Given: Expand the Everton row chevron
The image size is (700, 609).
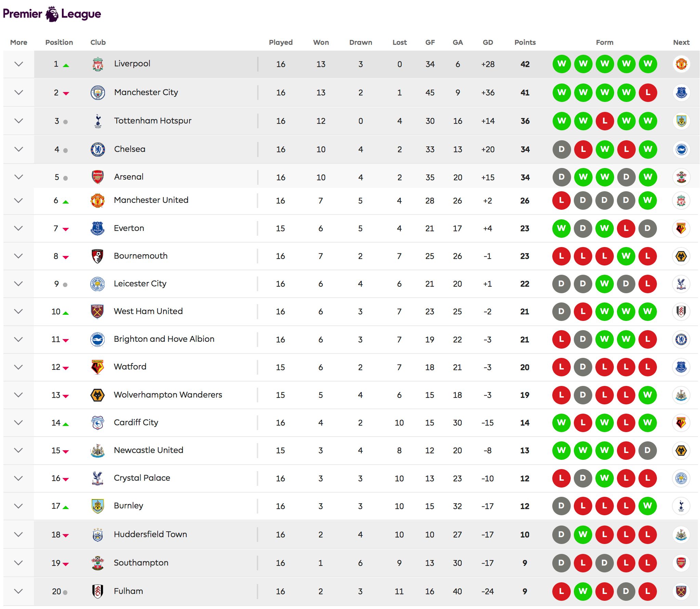Looking at the screenshot, I should click(x=19, y=228).
